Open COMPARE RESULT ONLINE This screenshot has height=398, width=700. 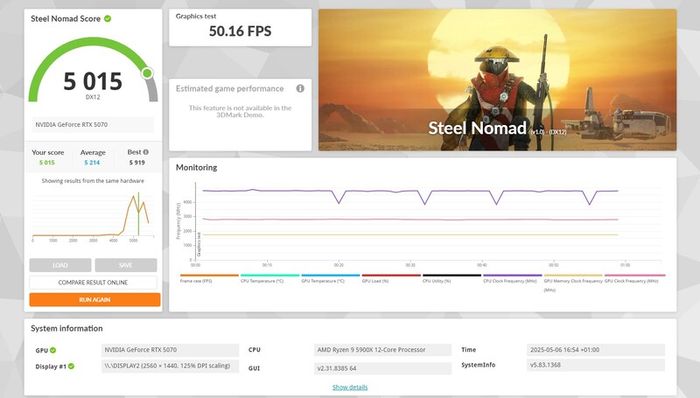pos(93,282)
